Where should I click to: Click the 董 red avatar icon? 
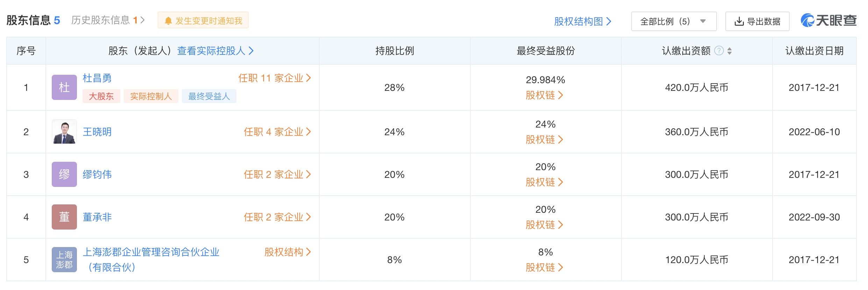point(64,217)
